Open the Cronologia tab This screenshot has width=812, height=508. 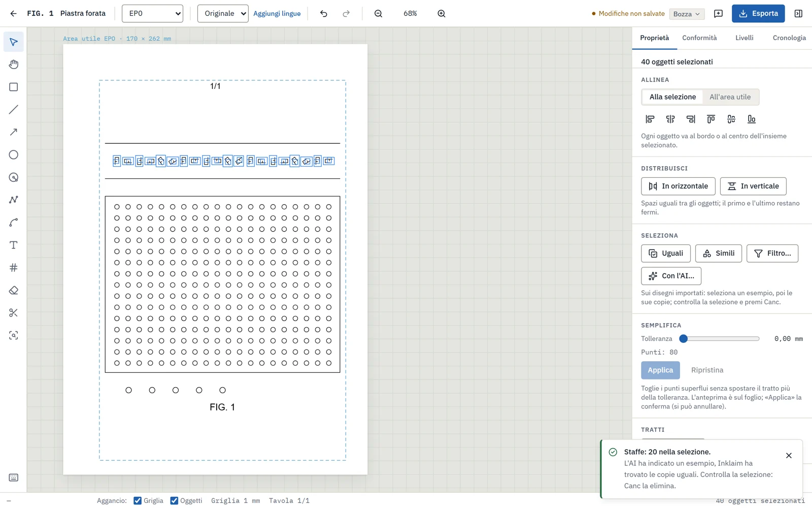click(x=789, y=38)
